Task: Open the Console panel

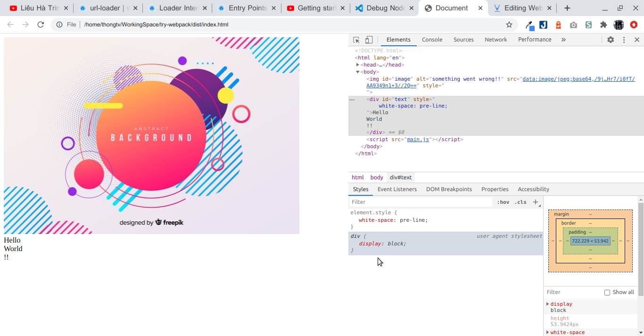Action: pos(432,40)
